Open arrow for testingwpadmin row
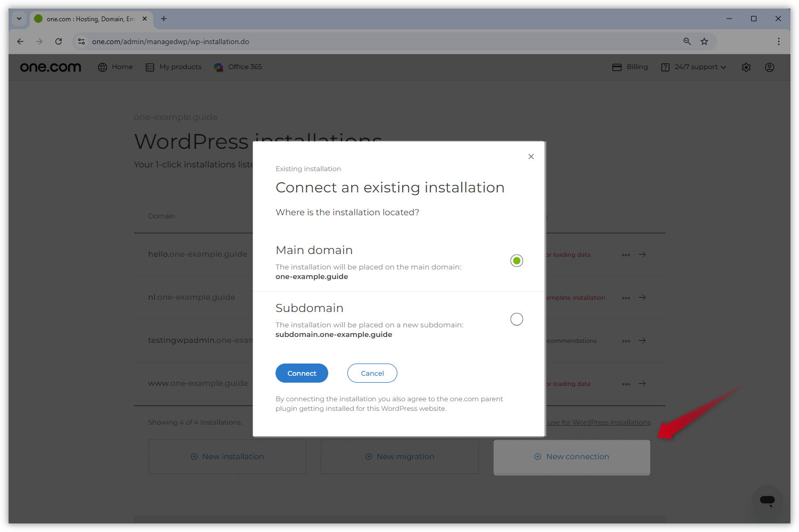 coord(643,341)
